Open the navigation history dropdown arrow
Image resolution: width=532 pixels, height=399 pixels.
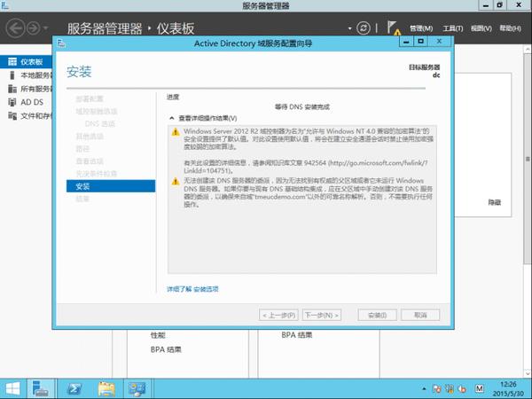click(x=46, y=28)
